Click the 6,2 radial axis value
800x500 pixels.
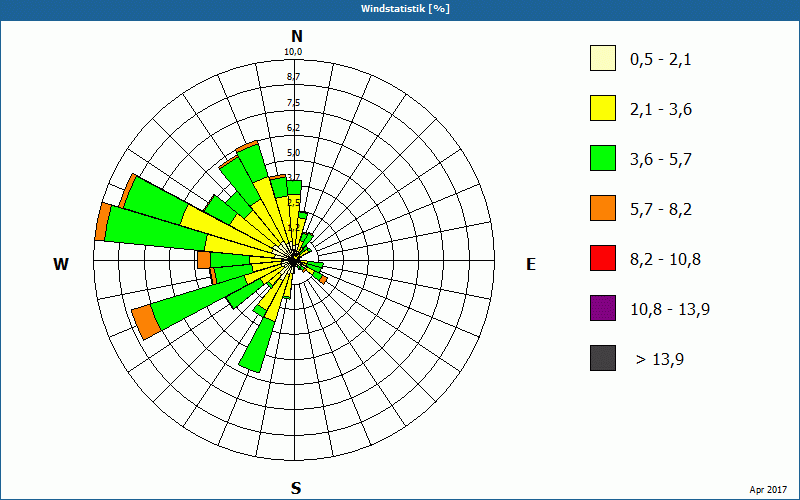(293, 128)
